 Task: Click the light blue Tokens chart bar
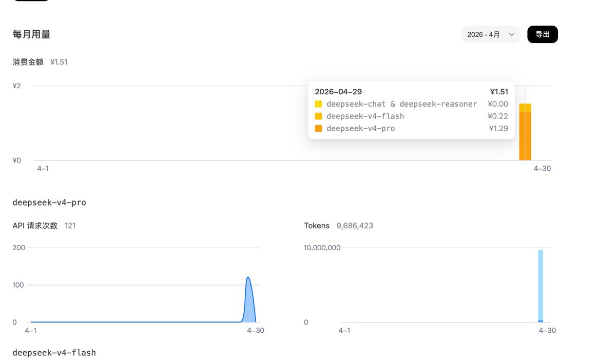541,286
